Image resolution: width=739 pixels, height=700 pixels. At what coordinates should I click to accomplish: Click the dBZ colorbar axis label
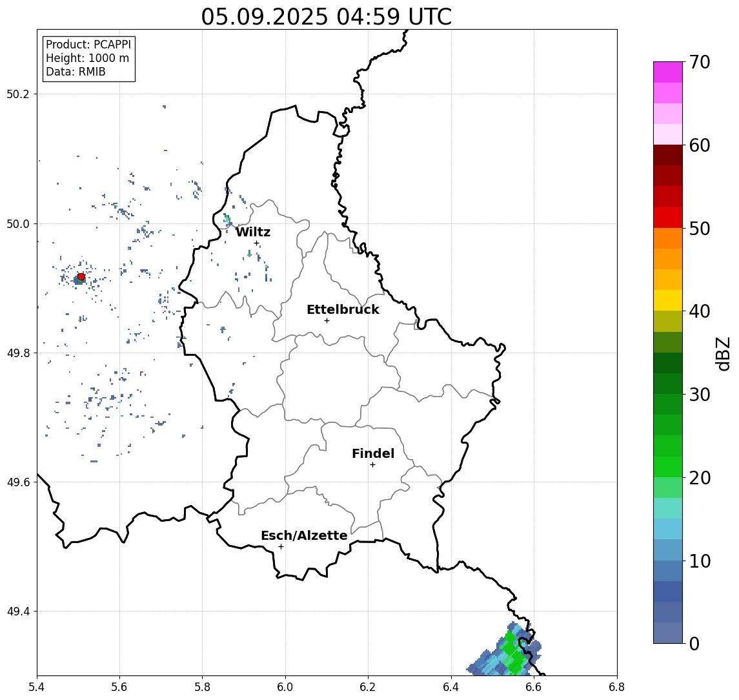pyautogui.click(x=722, y=353)
